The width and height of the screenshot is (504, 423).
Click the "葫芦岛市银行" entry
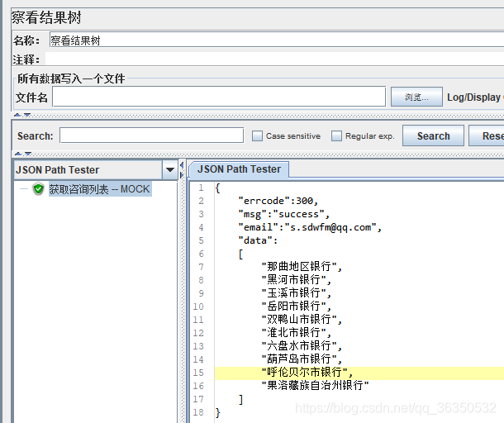tap(302, 359)
